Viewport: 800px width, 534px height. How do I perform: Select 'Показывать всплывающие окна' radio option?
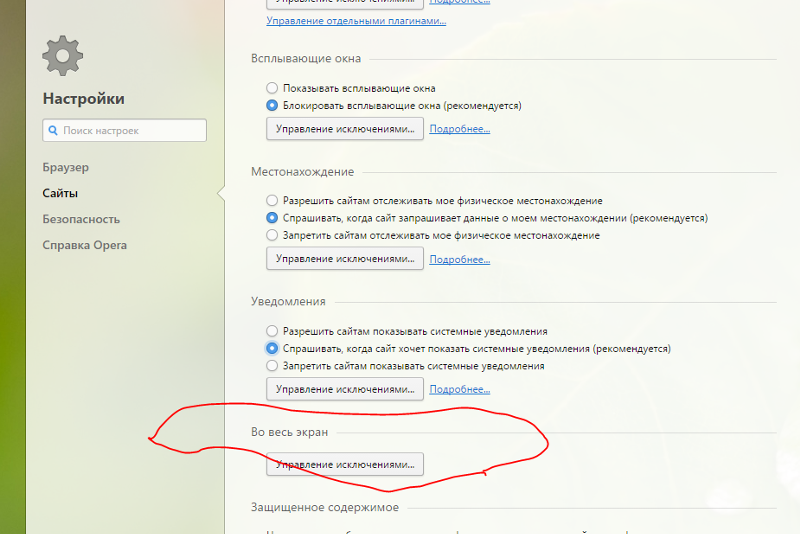click(x=272, y=88)
